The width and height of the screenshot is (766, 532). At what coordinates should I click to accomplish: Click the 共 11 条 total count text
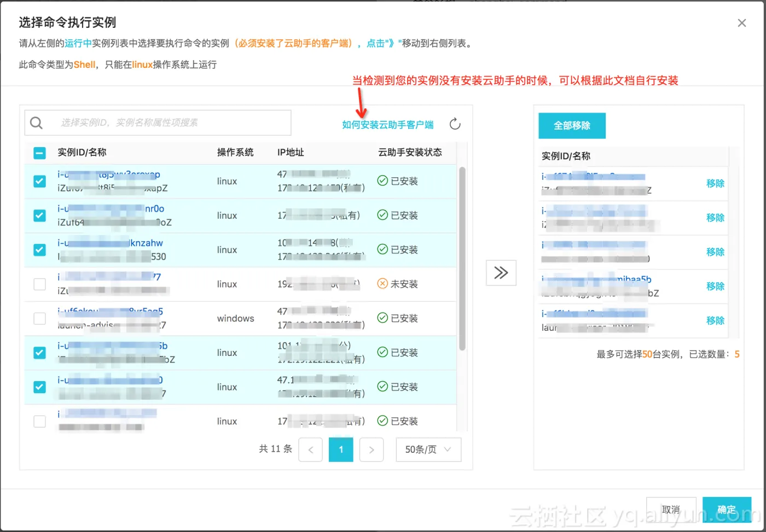276,449
